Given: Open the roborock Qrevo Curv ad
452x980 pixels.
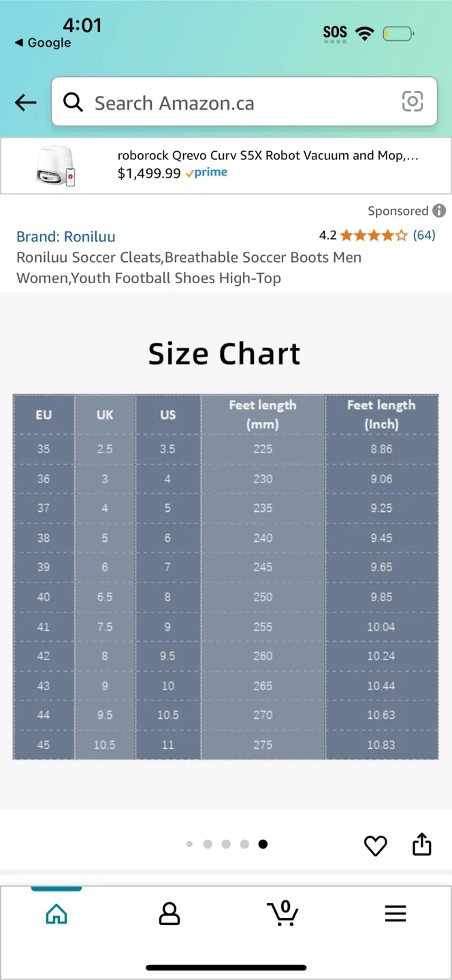Looking at the screenshot, I should (226, 165).
